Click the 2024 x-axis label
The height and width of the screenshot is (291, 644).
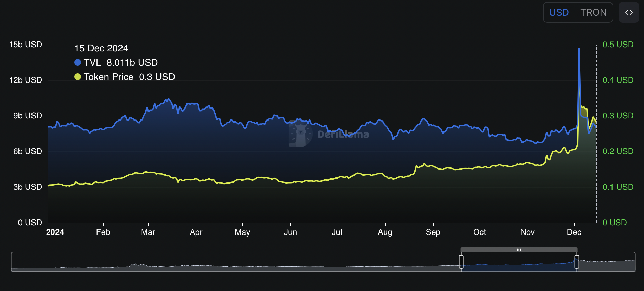(x=55, y=232)
